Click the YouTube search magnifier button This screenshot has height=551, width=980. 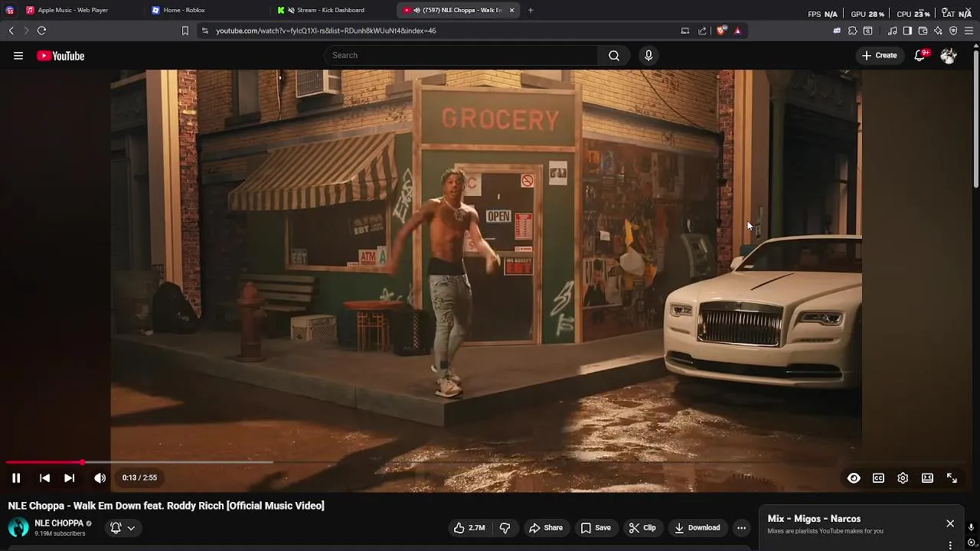(x=614, y=55)
